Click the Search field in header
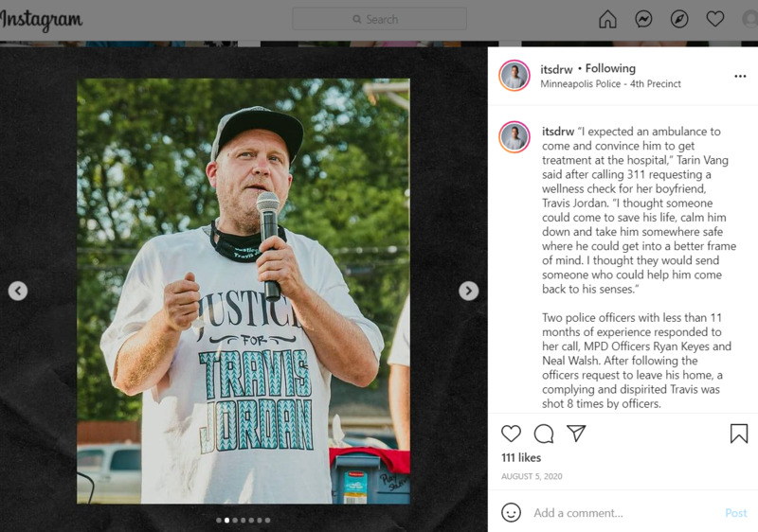 pos(380,19)
